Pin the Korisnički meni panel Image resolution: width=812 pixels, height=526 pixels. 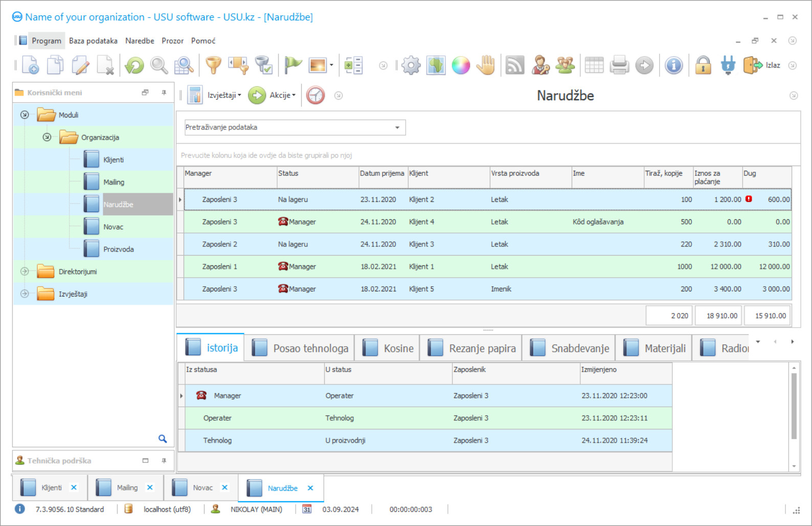(x=164, y=93)
